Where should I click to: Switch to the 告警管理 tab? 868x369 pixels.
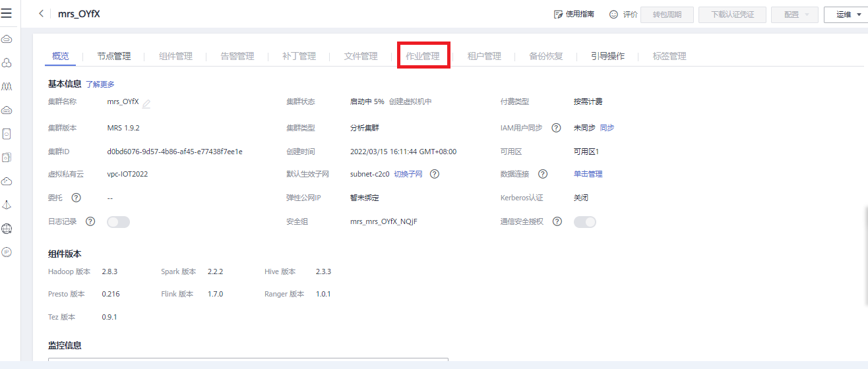[x=237, y=56]
